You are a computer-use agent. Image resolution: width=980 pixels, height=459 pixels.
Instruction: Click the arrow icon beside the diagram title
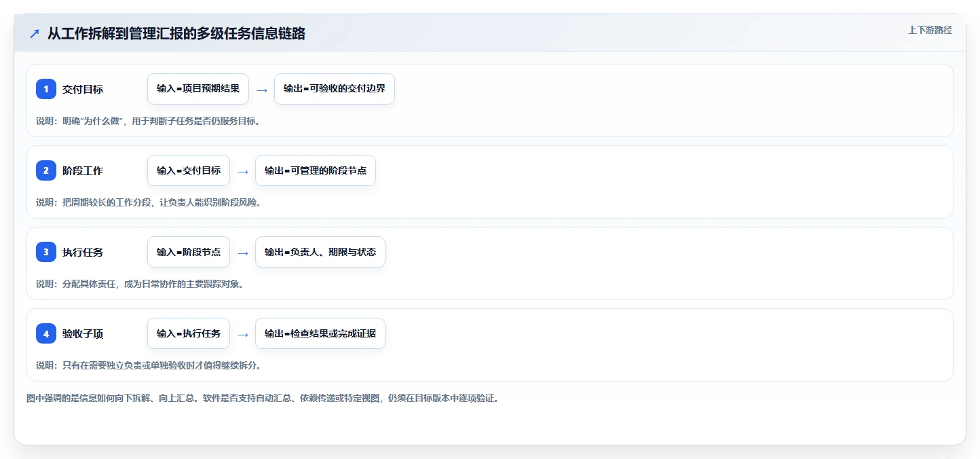(34, 33)
